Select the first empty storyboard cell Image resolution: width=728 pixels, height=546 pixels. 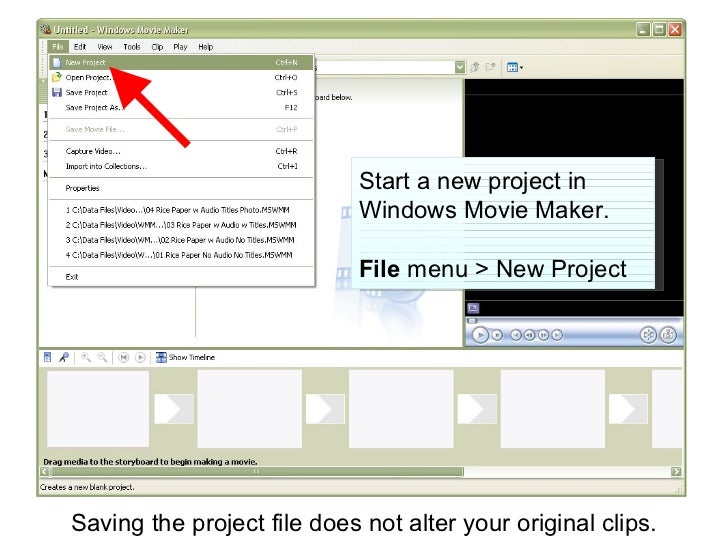tap(98, 409)
